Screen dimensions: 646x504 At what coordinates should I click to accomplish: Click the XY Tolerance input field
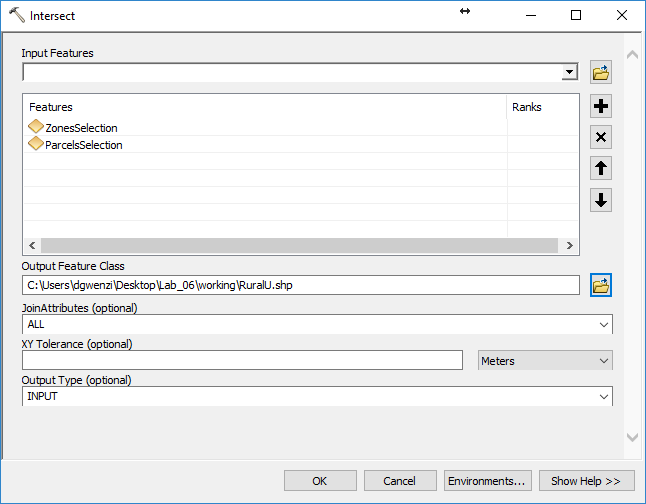[242, 361]
